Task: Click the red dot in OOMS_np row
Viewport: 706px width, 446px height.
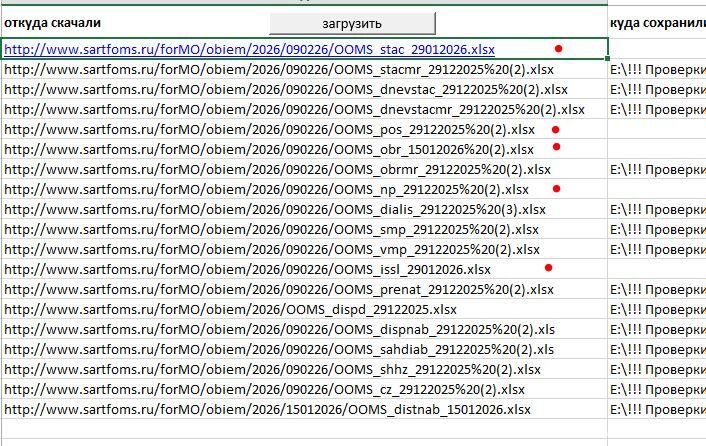Action: (556, 188)
